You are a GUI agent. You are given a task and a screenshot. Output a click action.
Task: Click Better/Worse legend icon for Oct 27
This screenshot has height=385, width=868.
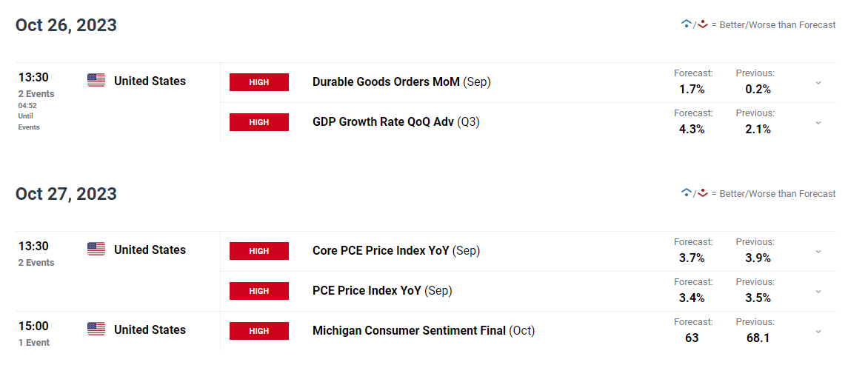[x=695, y=193]
